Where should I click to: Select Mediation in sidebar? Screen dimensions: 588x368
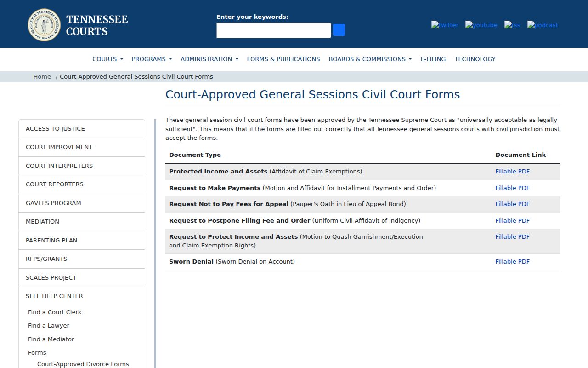82,222
